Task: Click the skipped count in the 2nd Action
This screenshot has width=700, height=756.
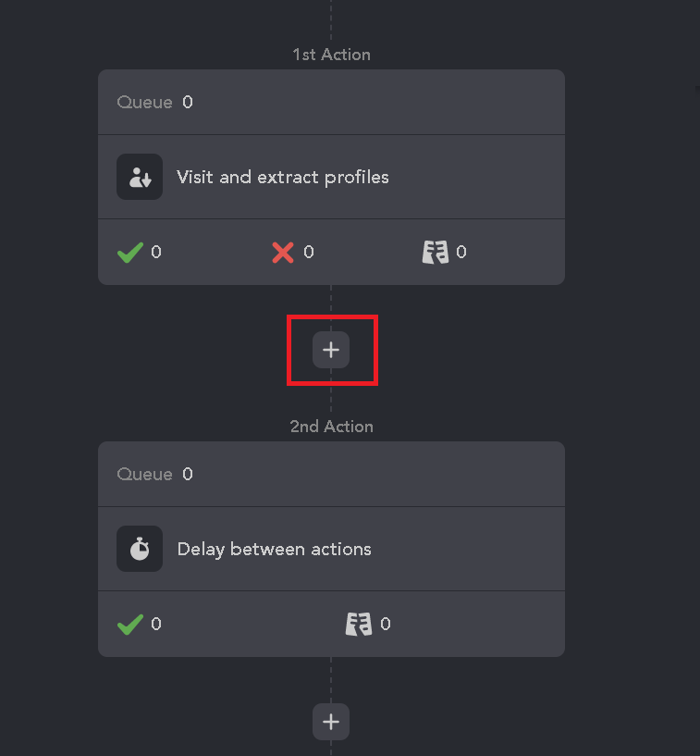Action: [x=386, y=625]
